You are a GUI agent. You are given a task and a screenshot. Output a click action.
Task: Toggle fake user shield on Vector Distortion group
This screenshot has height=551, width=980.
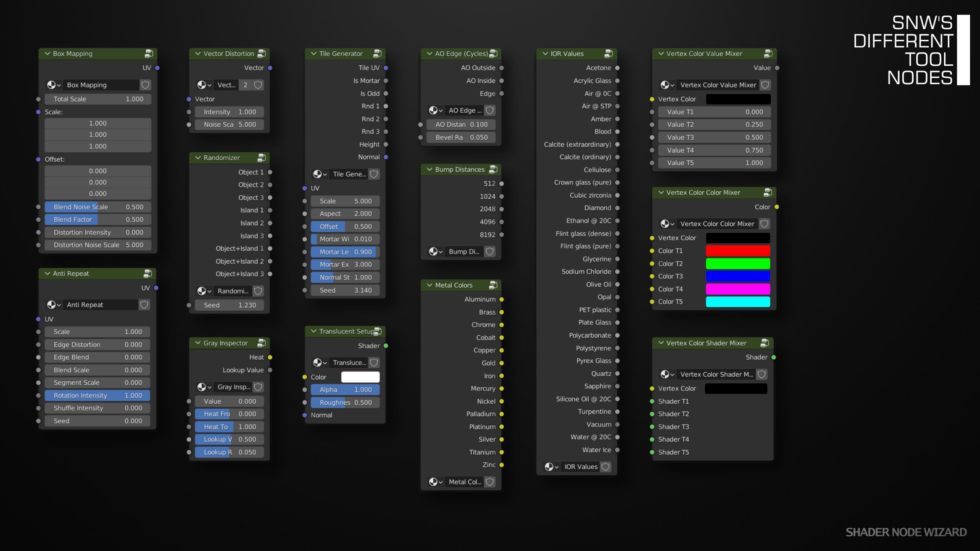point(258,85)
